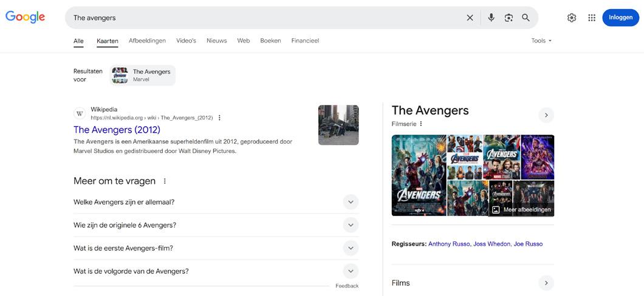
Task: Switch to the Video's tab
Action: [x=186, y=41]
